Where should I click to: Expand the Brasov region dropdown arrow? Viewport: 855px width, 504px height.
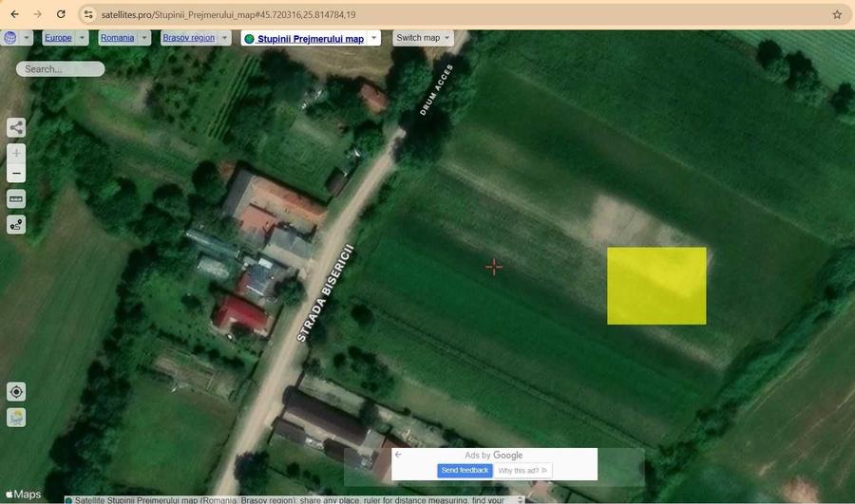coord(224,38)
